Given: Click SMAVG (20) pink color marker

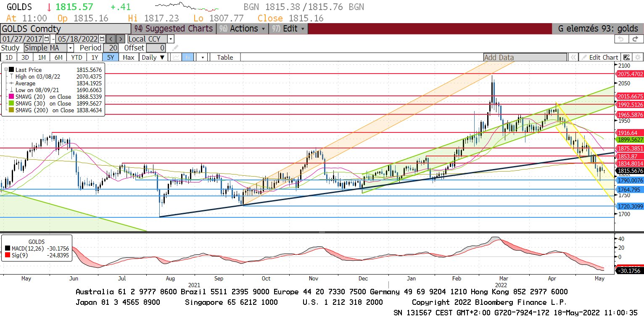Looking at the screenshot, I should click(x=11, y=97).
